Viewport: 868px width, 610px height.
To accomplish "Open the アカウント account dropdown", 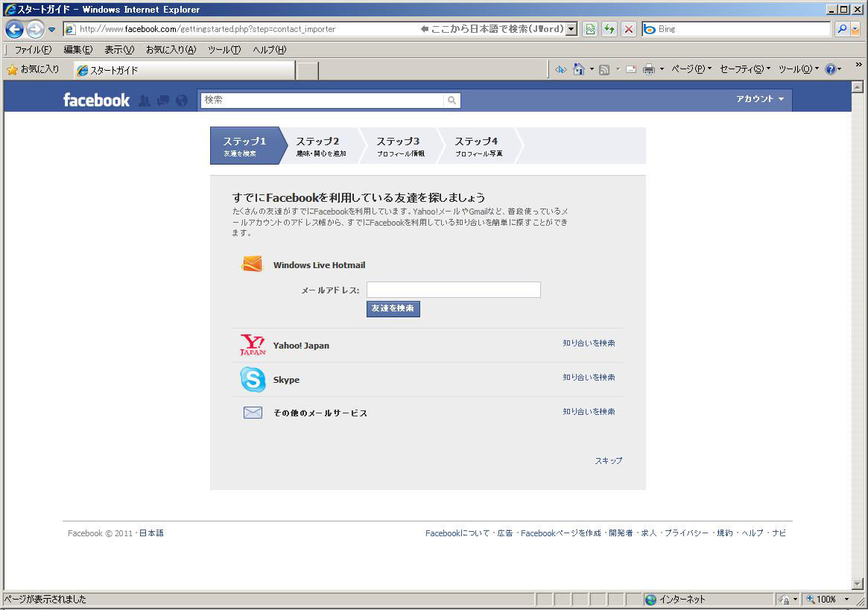I will [759, 99].
